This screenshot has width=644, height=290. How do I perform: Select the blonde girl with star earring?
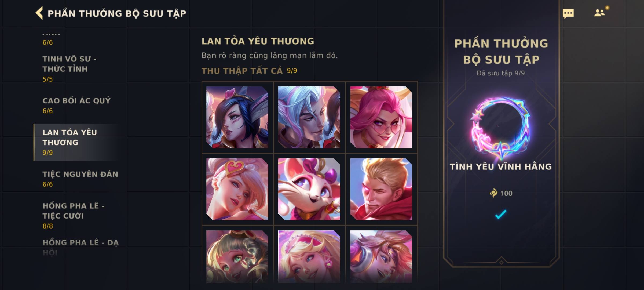tap(309, 256)
